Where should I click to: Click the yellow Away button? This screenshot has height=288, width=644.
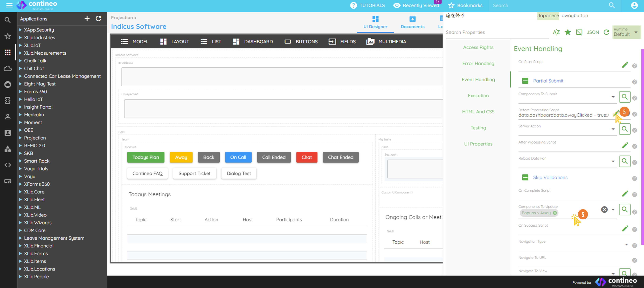181,157
